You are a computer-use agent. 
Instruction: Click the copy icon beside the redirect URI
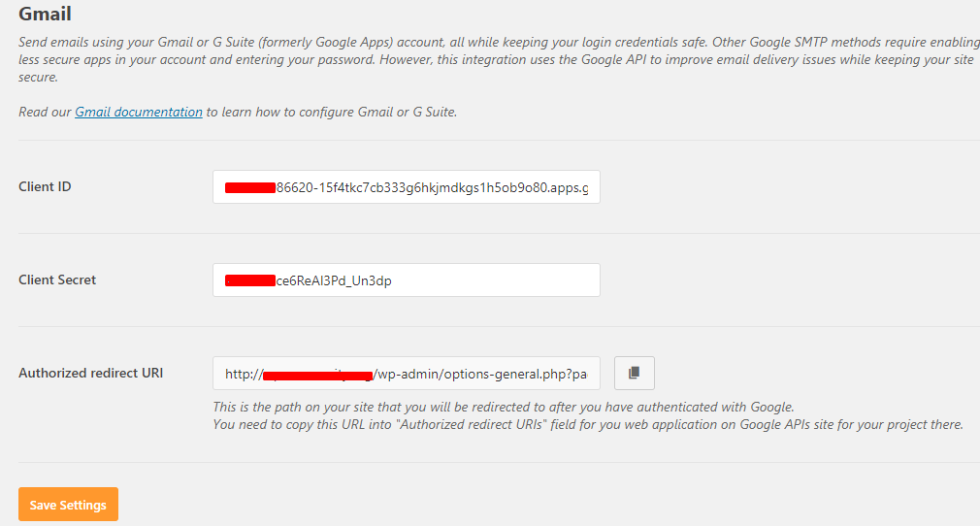point(635,373)
